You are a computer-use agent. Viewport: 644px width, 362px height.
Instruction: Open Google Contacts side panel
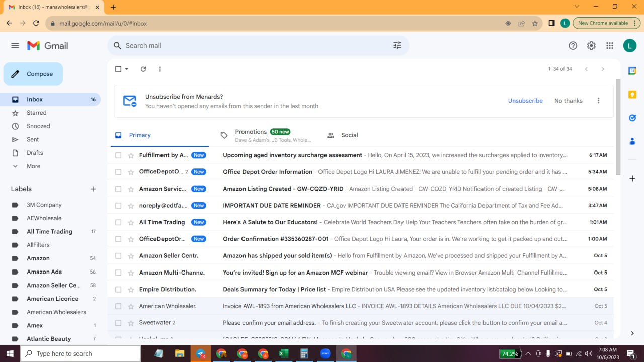pos(632,141)
